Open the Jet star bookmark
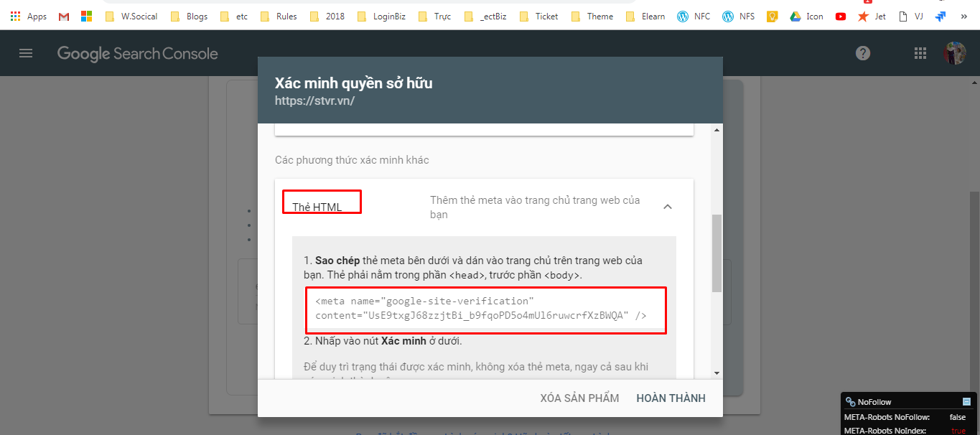The width and height of the screenshot is (980, 435). pyautogui.click(x=872, y=16)
